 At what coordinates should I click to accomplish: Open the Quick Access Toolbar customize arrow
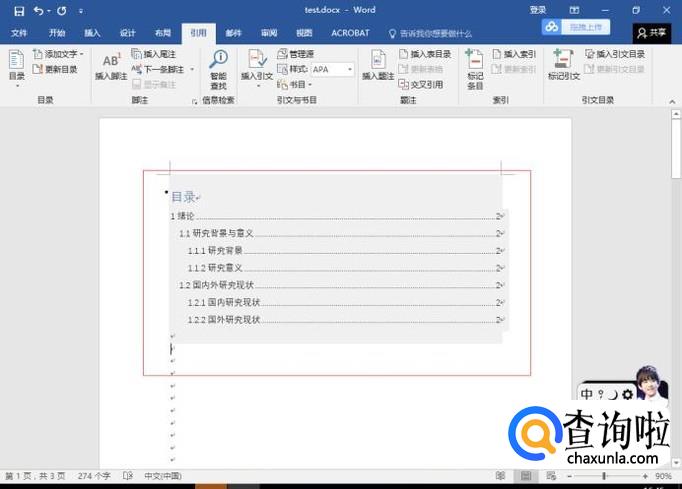coord(81,11)
